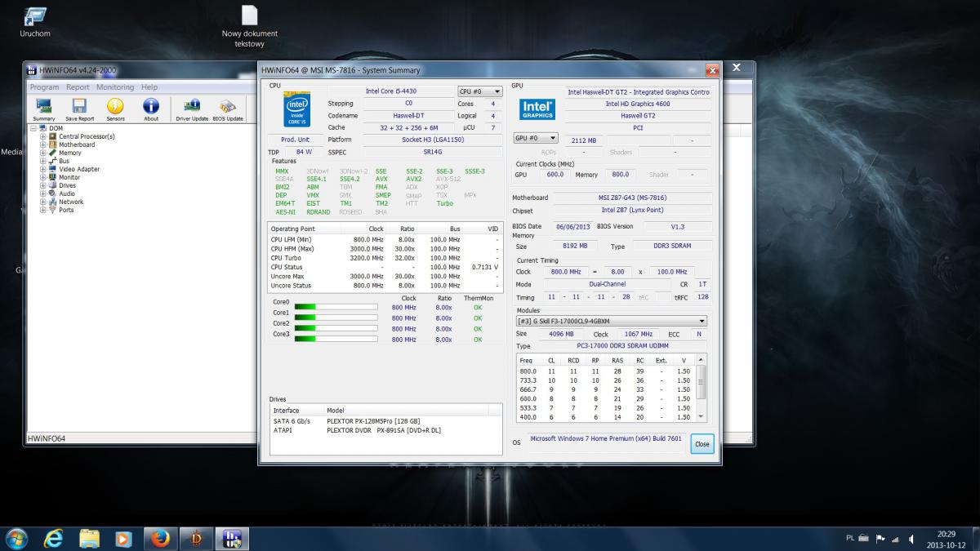Image resolution: width=980 pixels, height=551 pixels.
Task: Click the HWiNFO taskbar button
Action: [x=231, y=538]
